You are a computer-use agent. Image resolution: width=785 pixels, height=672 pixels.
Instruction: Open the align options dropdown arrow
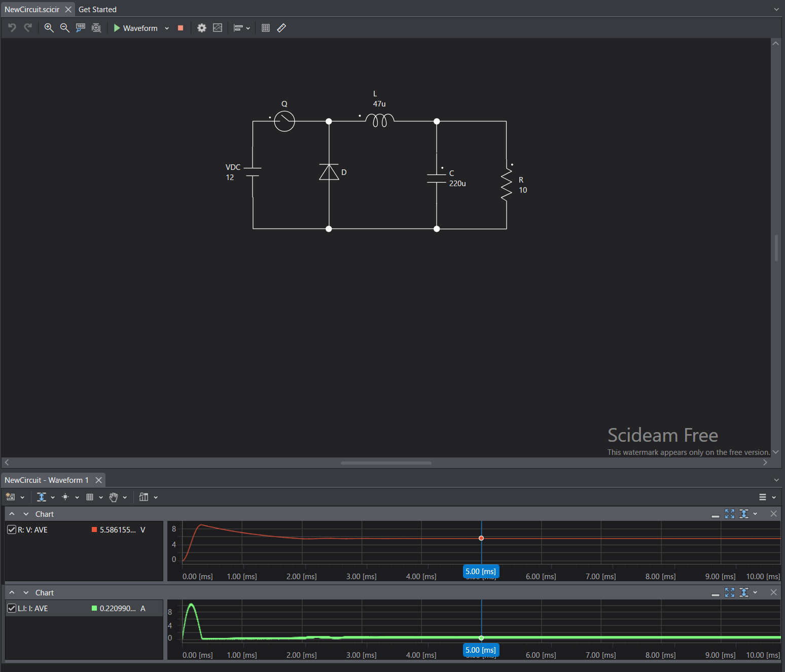[x=248, y=28]
